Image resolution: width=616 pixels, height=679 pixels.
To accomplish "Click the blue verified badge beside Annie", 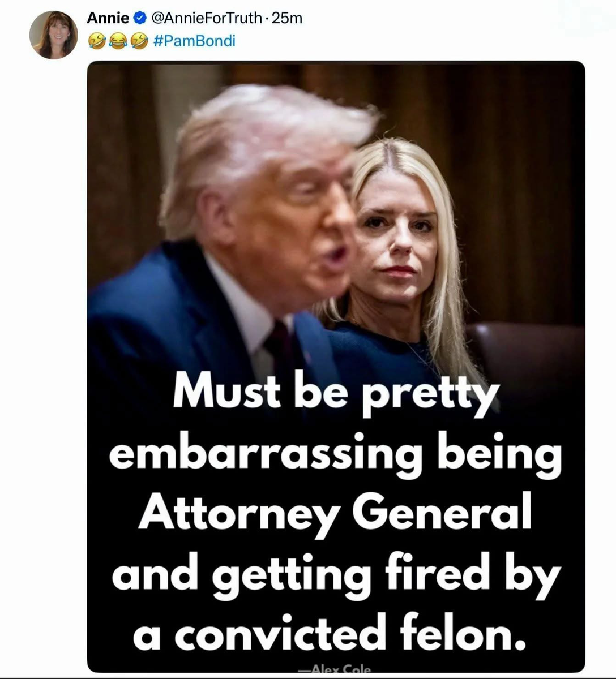I will 140,18.
